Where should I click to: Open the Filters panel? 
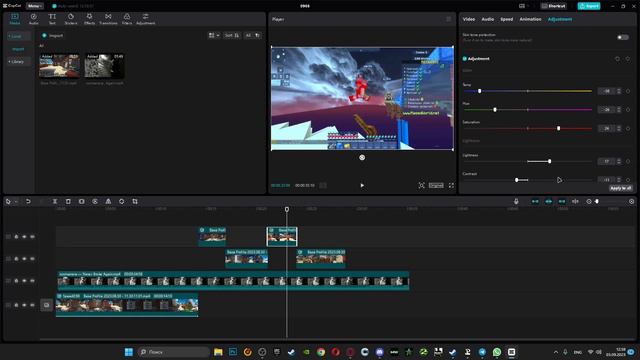(x=127, y=19)
